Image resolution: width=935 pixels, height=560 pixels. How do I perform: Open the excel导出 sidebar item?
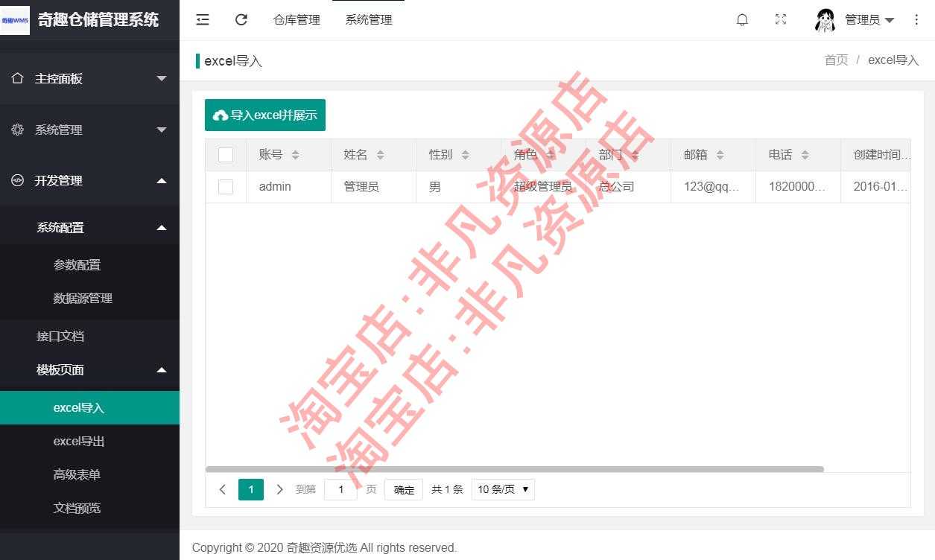(x=78, y=441)
